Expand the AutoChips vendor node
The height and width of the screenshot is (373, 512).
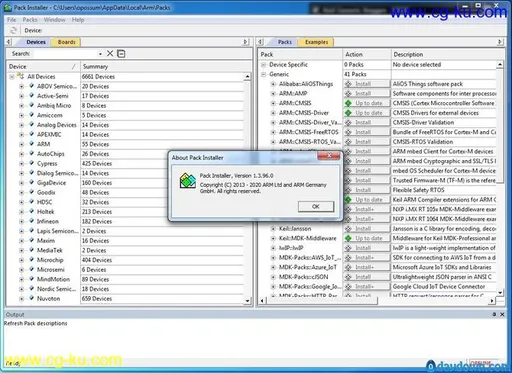point(21,154)
